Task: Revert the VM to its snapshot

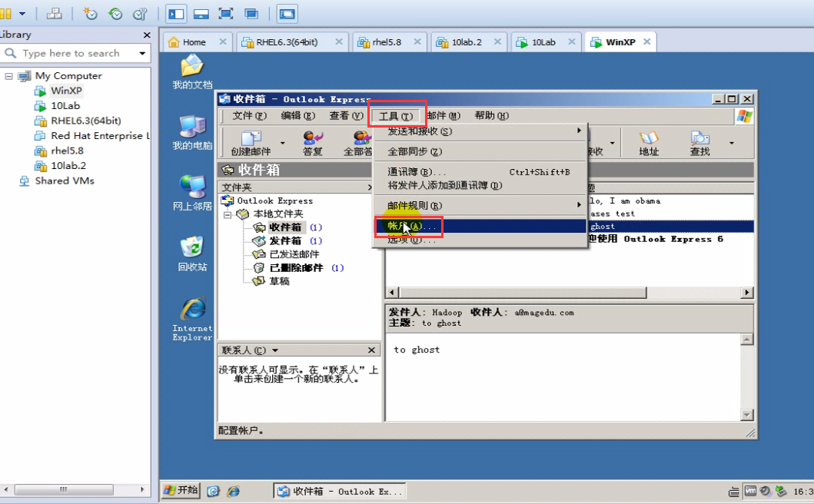Action: tap(115, 14)
